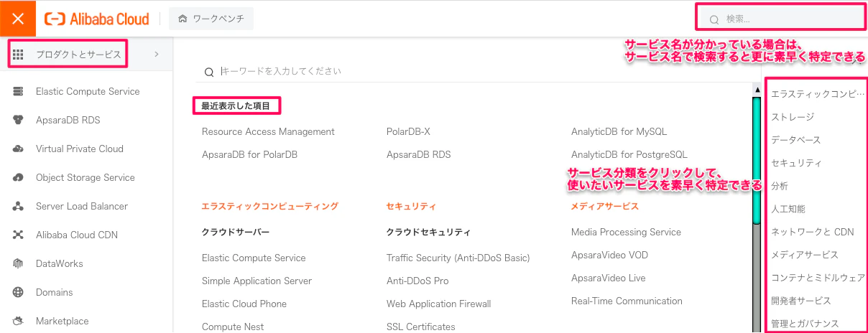
Task: Jump to コンテナとミドルウェア category
Action: [x=818, y=278]
